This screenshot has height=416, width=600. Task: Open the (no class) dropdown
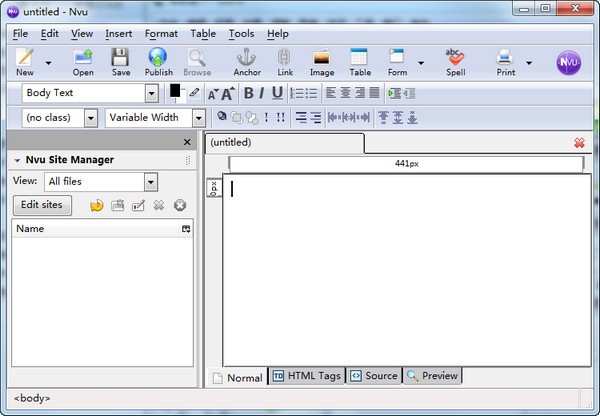(x=91, y=118)
